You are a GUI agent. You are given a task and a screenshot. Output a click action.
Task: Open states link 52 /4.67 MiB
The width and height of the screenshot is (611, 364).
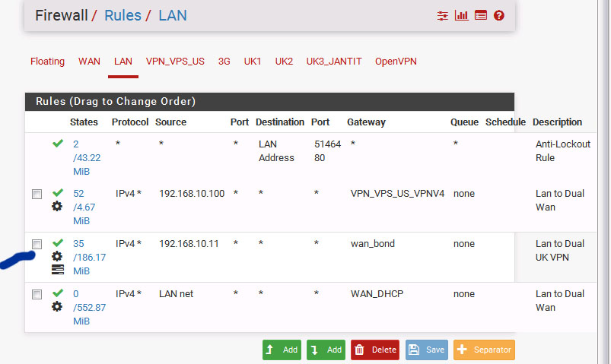pos(83,207)
